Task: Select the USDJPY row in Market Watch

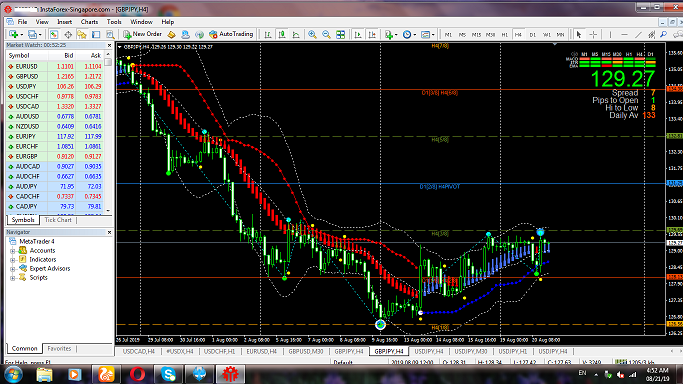Action: (55, 87)
